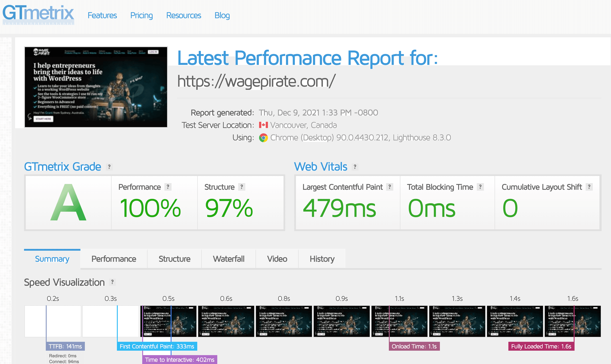Open the Video tab
This screenshot has width=611, height=364.
pos(277,259)
